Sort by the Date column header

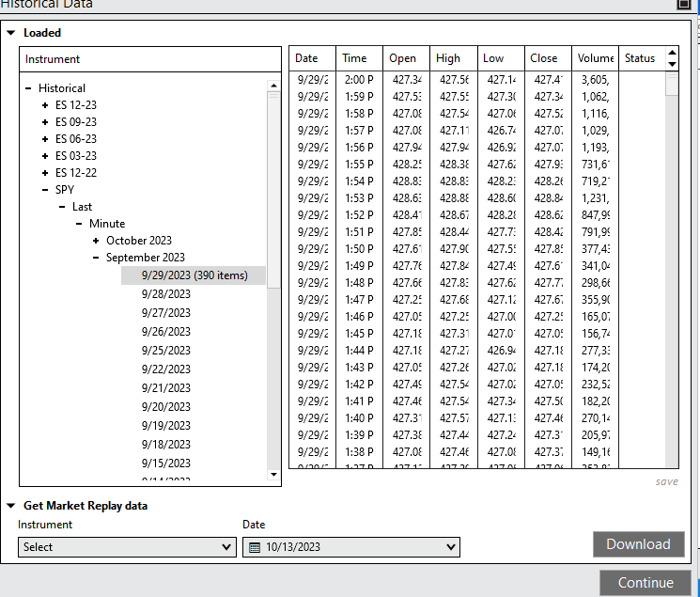click(312, 58)
